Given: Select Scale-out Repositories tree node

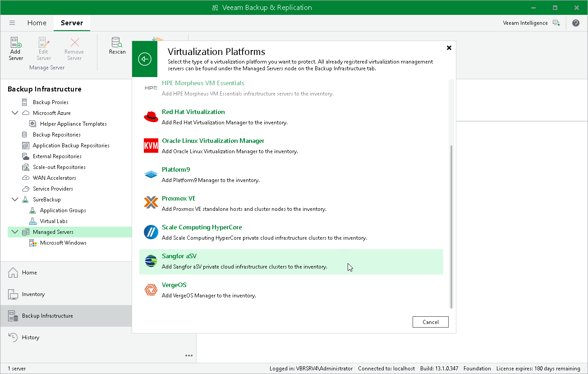Looking at the screenshot, I should [59, 167].
